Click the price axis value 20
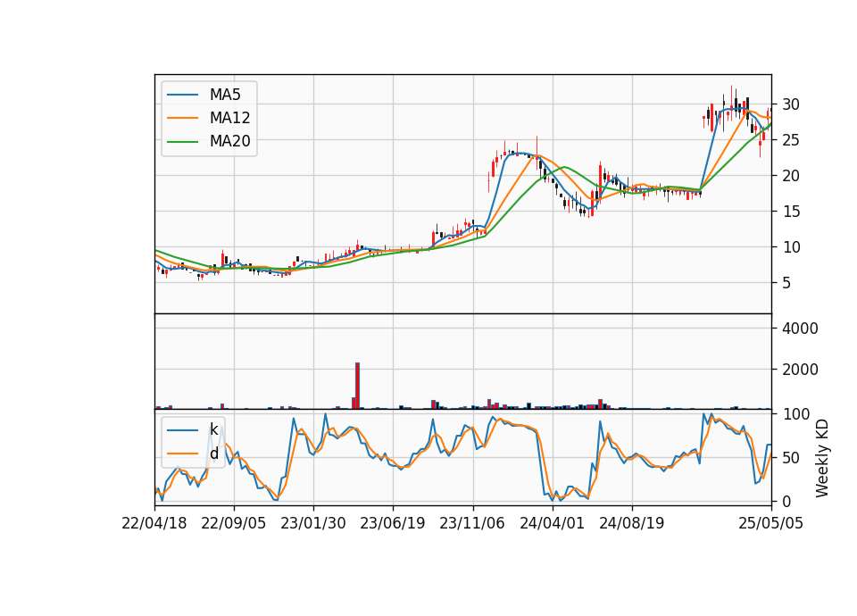Screen dimensions: 857x616 (x=791, y=176)
